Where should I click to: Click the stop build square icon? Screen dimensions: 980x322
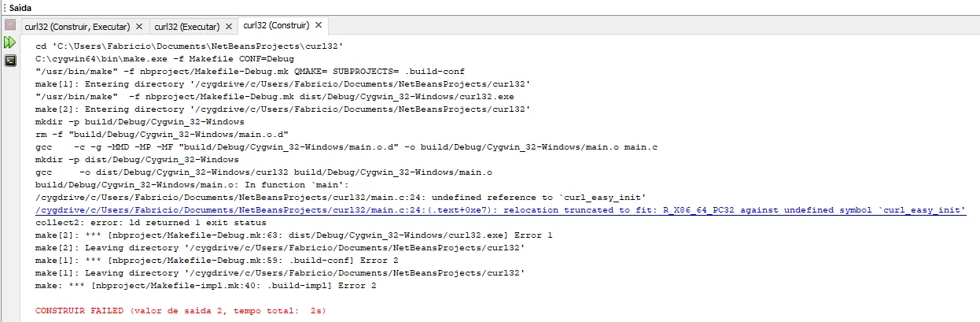pos(10,25)
